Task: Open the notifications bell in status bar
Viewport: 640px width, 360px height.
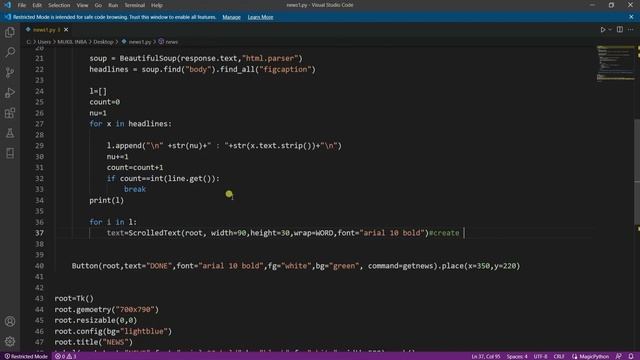Action: [631, 356]
